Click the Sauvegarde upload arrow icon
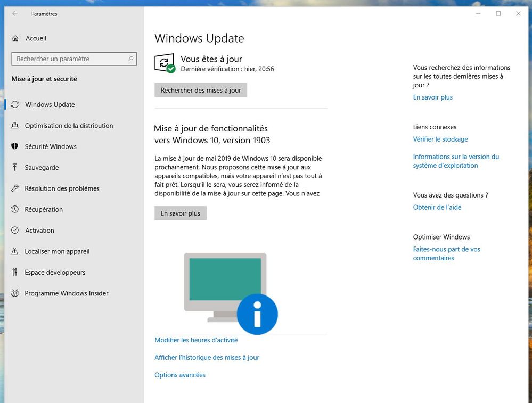Image resolution: width=532 pixels, height=403 pixels. click(x=15, y=168)
